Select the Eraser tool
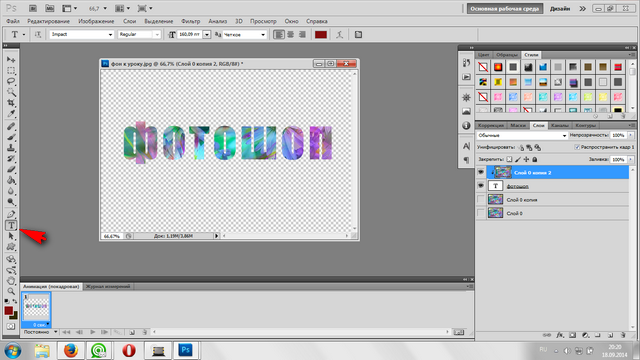The height and width of the screenshot is (360, 640). coord(11,169)
